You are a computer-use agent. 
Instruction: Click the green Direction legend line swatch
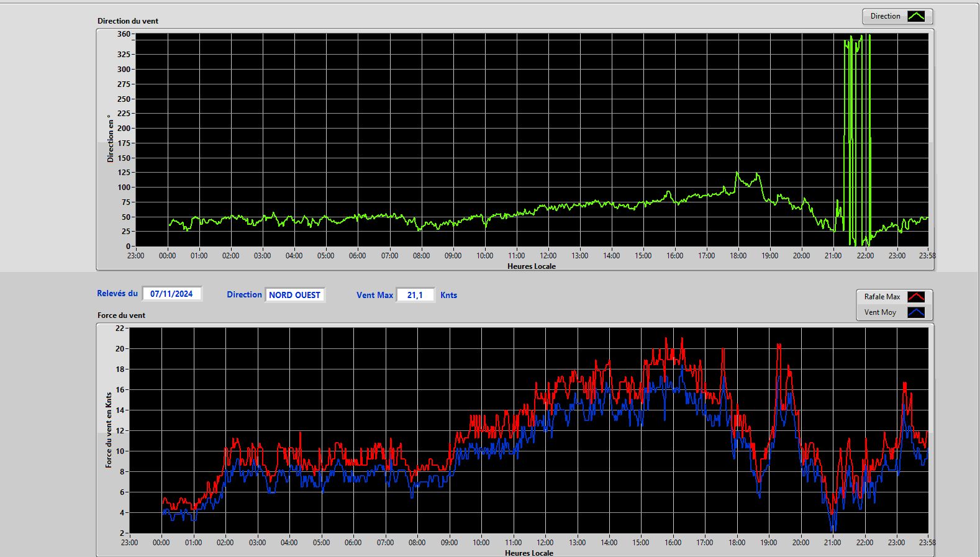coord(916,16)
